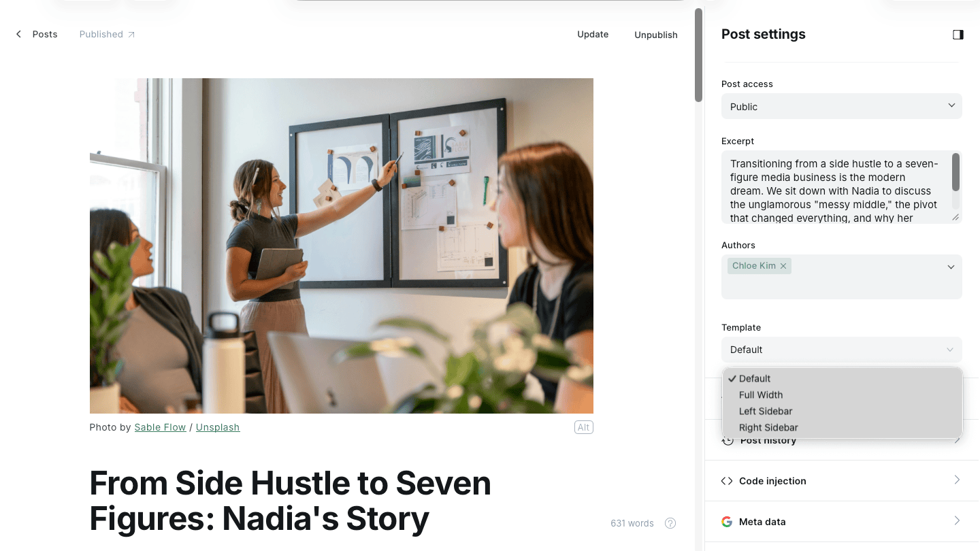Open the Alt text toggle on image
The image size is (980, 551).
[583, 427]
